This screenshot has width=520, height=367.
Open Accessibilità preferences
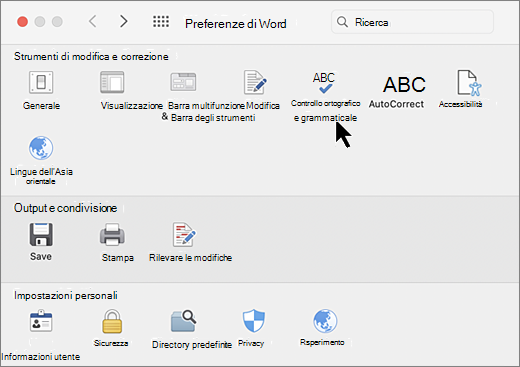[x=469, y=83]
